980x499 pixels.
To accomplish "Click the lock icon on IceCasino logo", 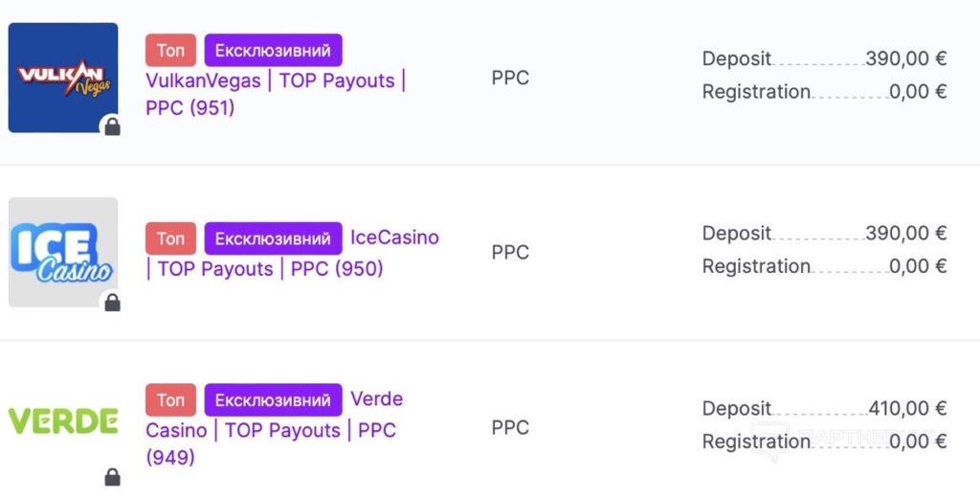I will coord(113,303).
